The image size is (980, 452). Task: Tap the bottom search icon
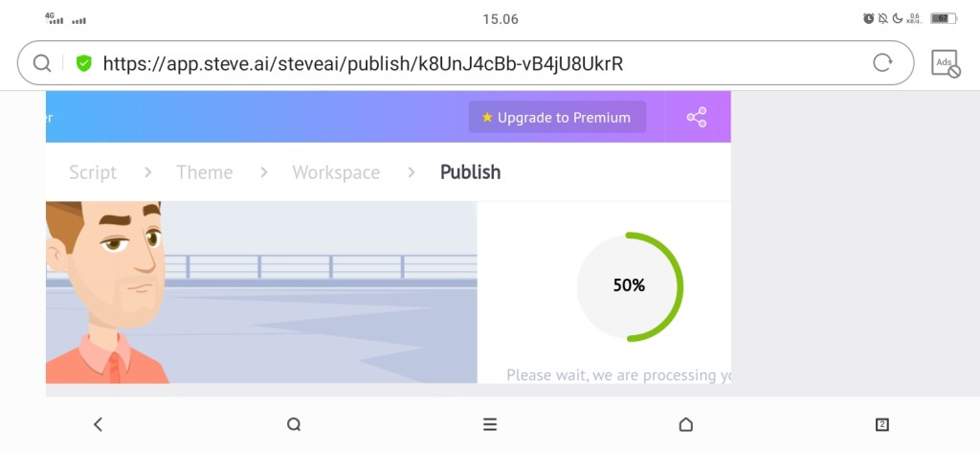coord(294,424)
